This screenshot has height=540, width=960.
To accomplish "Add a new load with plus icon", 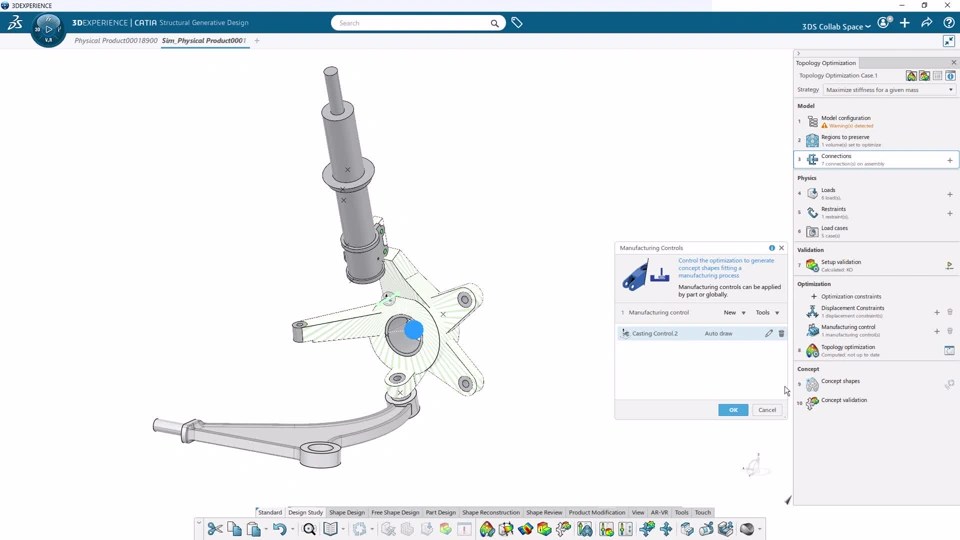I will (950, 194).
